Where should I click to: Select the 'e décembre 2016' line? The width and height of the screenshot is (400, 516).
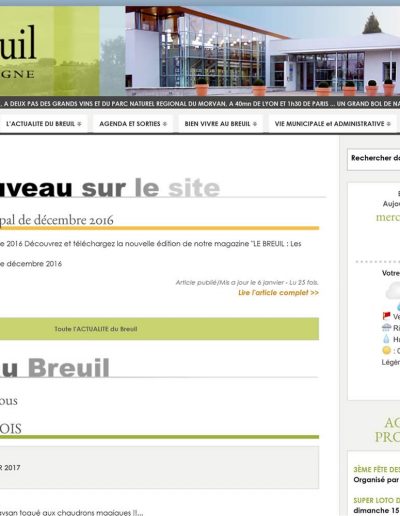point(31,264)
